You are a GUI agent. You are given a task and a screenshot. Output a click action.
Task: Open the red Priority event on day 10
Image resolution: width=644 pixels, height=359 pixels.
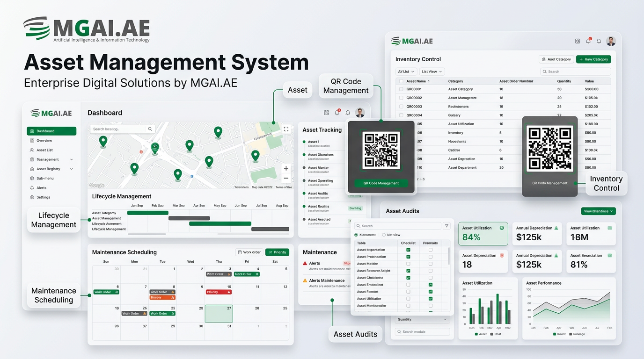(219, 292)
